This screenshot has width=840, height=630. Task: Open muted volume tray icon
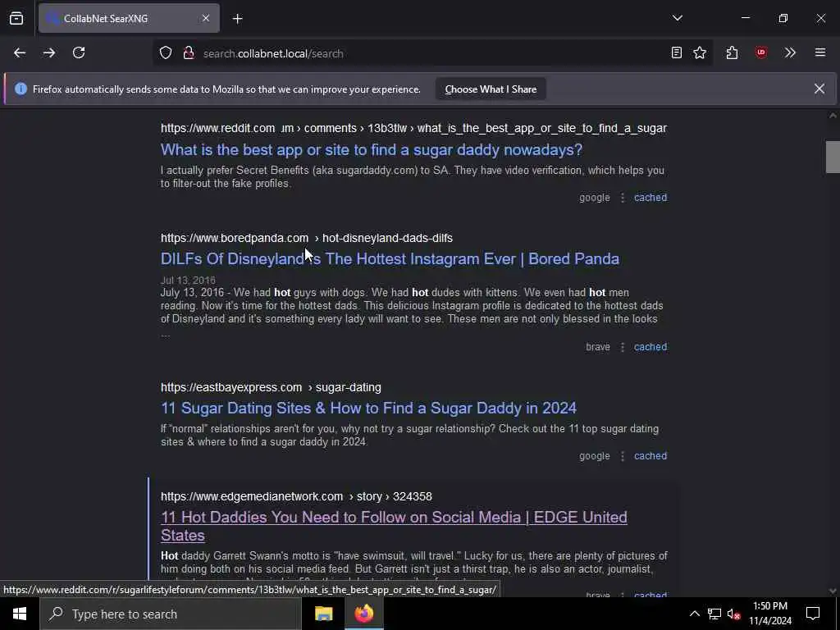click(733, 614)
